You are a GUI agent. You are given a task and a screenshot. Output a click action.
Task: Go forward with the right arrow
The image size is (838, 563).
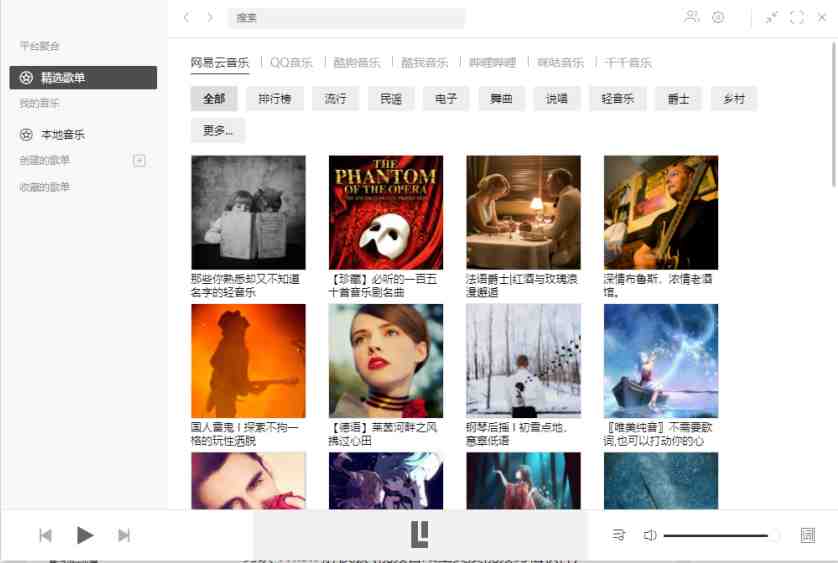click(x=210, y=17)
